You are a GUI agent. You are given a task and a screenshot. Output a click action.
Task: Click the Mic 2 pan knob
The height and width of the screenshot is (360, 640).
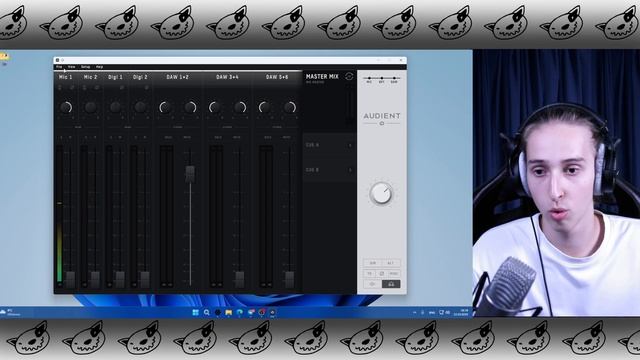91,107
